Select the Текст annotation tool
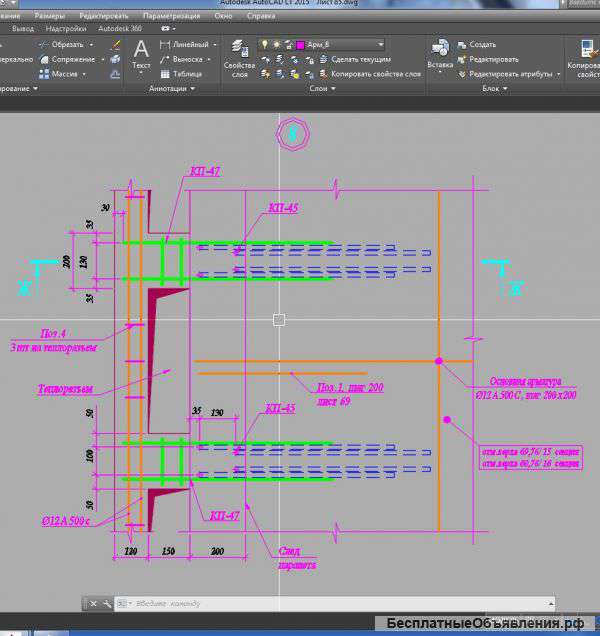600x636 pixels. pyautogui.click(x=141, y=55)
